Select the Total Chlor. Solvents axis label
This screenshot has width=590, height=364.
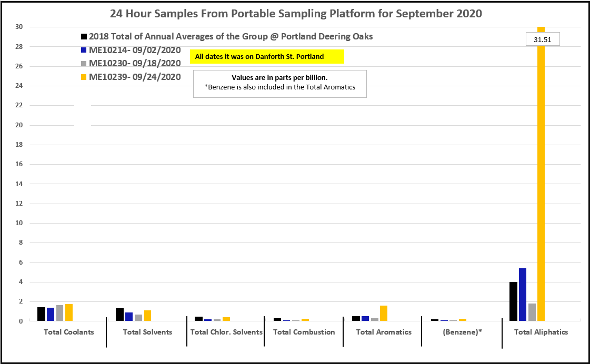pos(226,332)
